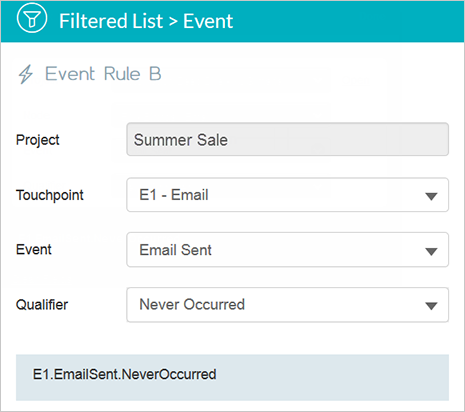Click the breadcrumb separator arrow in header
The width and height of the screenshot is (465, 412).
click(173, 22)
